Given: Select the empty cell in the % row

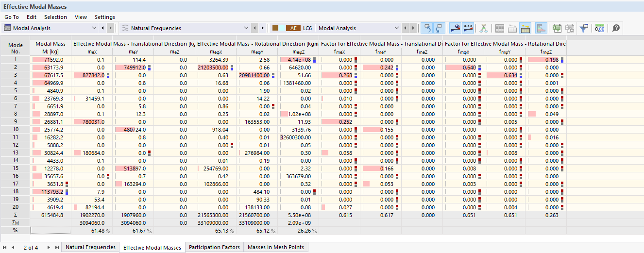Looking at the screenshot, I should click(x=51, y=230).
